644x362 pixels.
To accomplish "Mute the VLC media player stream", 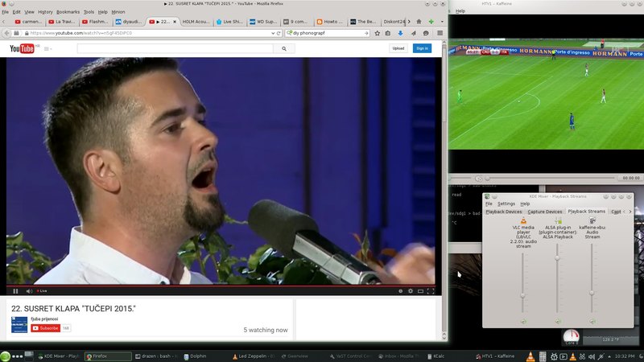I will point(522,321).
